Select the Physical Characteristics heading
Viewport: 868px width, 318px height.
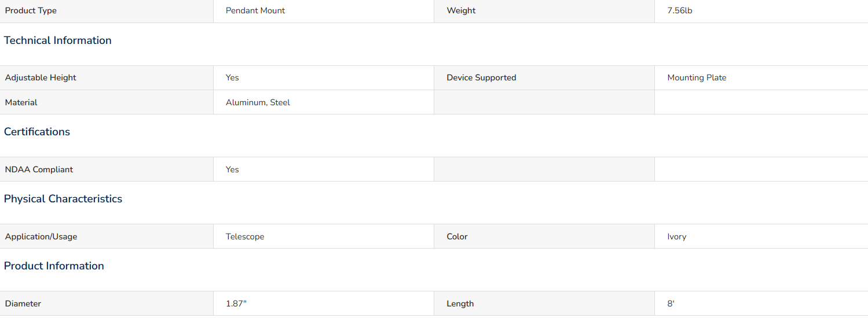pyautogui.click(x=63, y=199)
